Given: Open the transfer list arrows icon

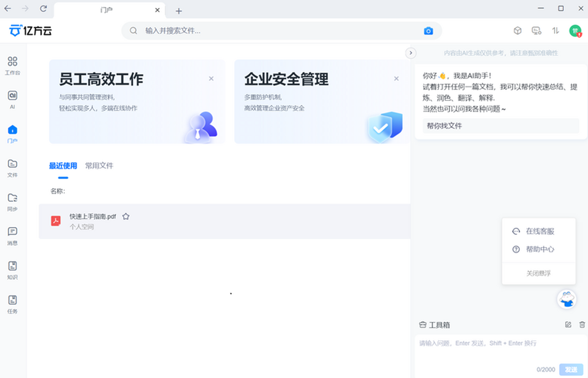Looking at the screenshot, I should pos(555,31).
